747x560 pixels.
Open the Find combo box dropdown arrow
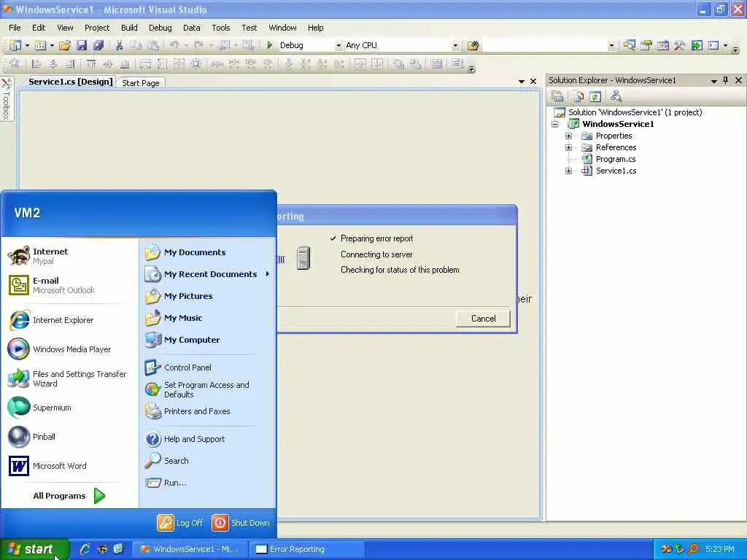coord(611,45)
